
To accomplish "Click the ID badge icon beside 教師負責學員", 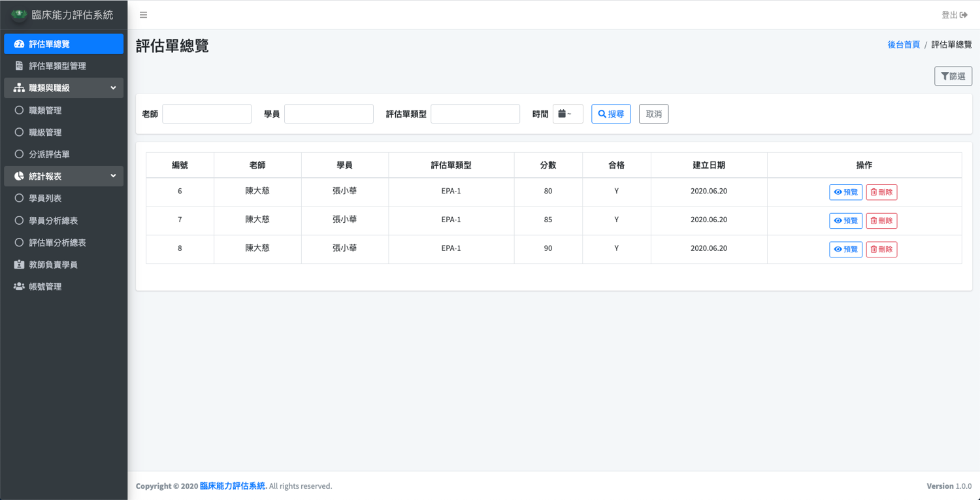I will click(19, 265).
